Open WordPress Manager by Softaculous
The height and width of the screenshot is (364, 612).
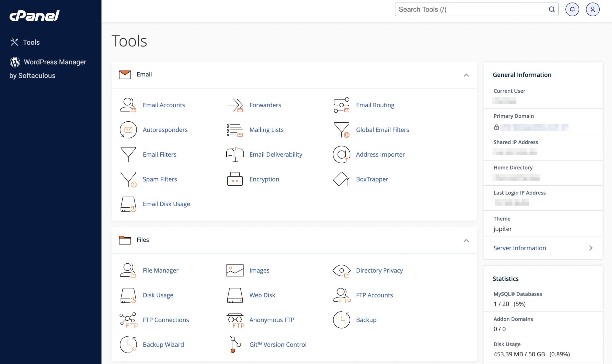pos(55,62)
